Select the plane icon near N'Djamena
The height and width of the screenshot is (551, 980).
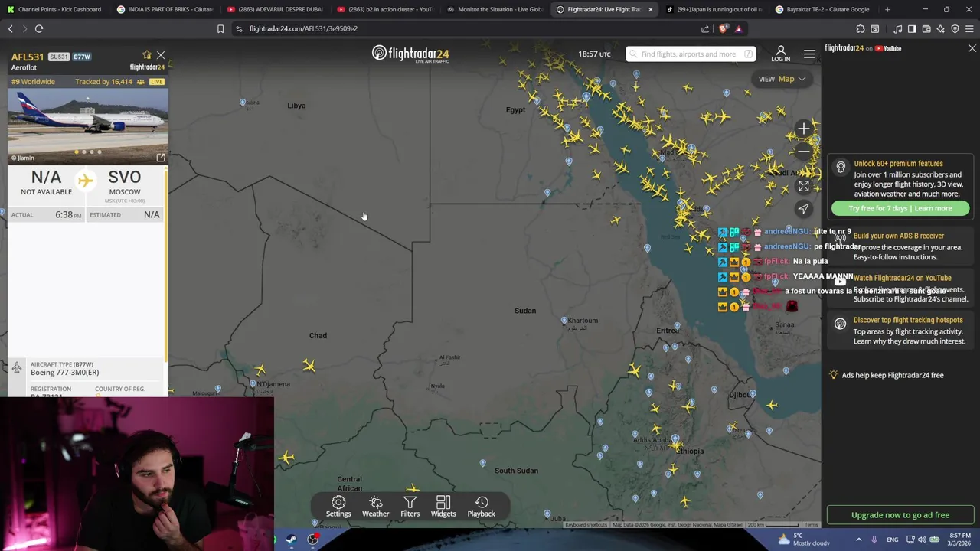(x=260, y=370)
